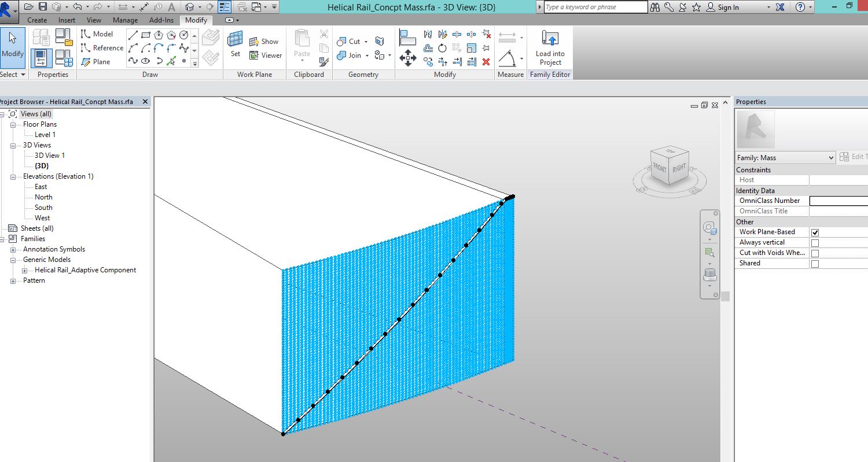The image size is (868, 462).
Task: Expand the Annotation Symbols tree node
Action: [13, 250]
